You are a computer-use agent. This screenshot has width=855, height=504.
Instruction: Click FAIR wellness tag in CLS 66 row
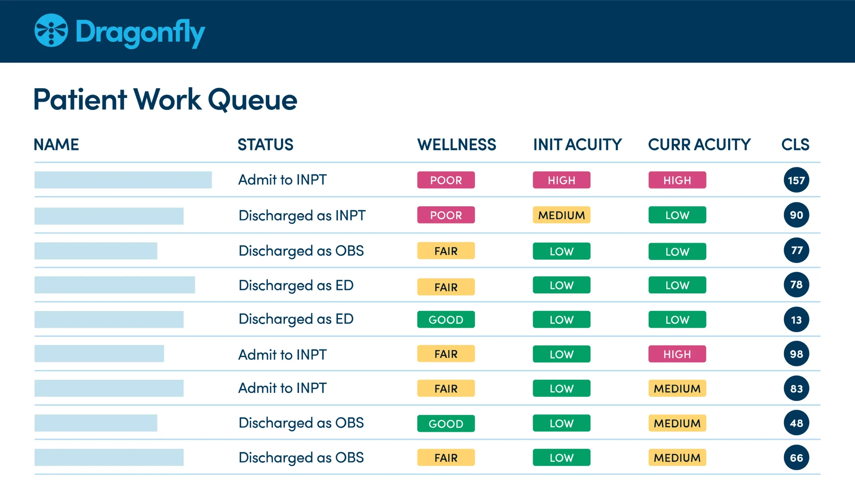pos(446,457)
